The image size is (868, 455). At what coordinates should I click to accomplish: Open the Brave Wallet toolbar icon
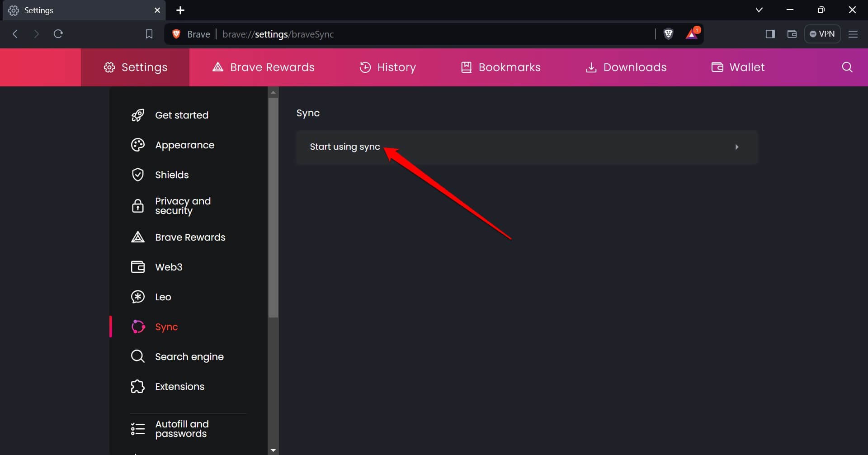pos(792,34)
